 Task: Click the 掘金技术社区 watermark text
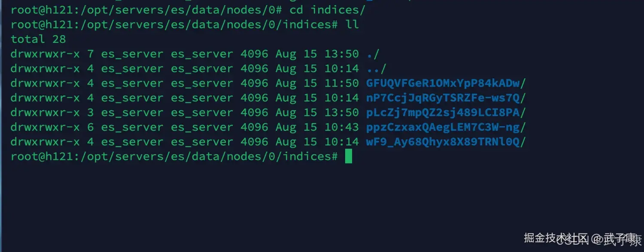click(x=556, y=238)
